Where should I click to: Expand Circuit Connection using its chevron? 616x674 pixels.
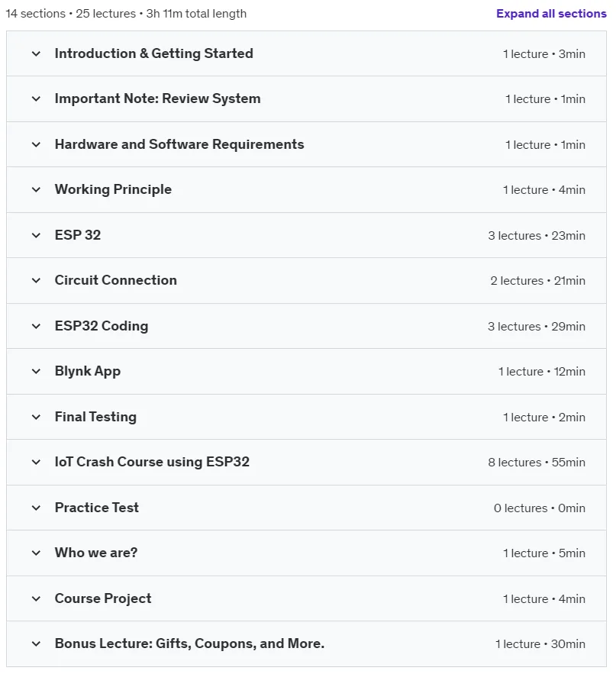point(36,280)
